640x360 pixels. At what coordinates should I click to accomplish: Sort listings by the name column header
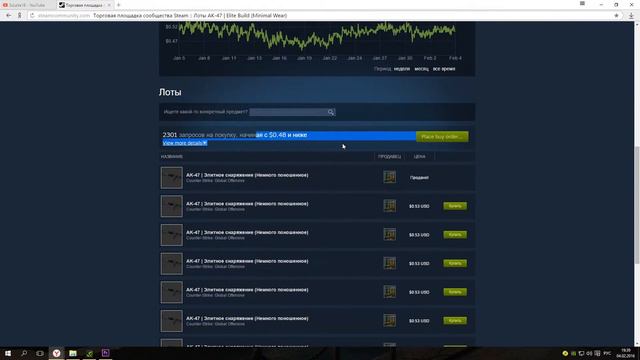click(x=172, y=157)
